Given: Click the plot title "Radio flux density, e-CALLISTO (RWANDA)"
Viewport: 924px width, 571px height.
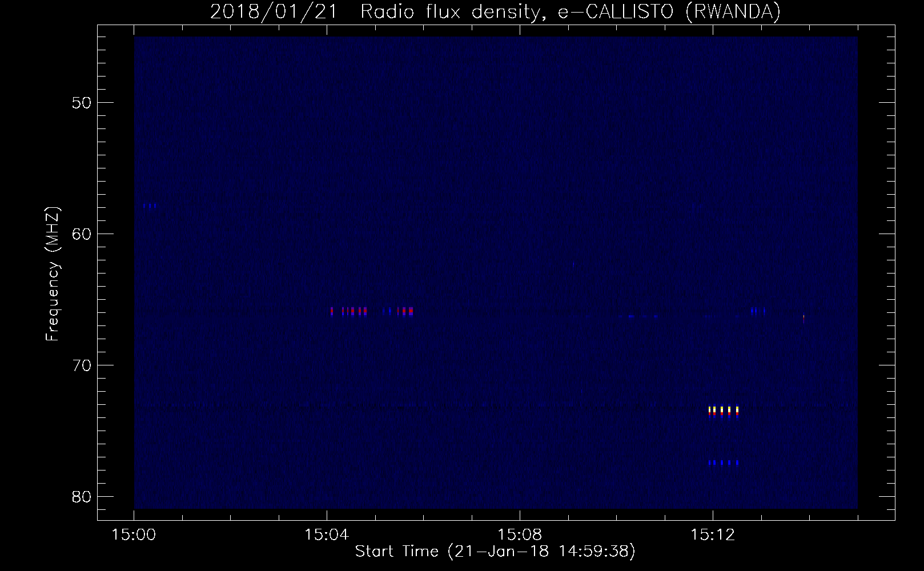Looking at the screenshot, I should coord(571,11).
